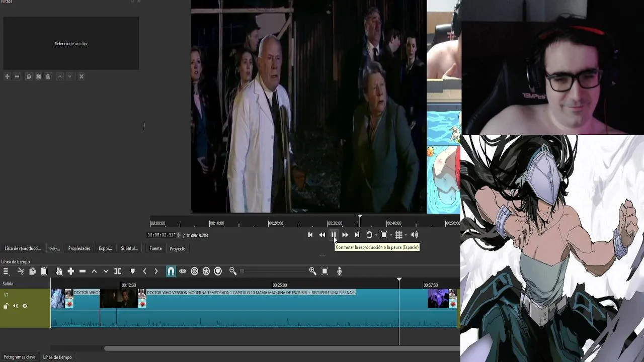Open the Exportar tab

(105, 248)
